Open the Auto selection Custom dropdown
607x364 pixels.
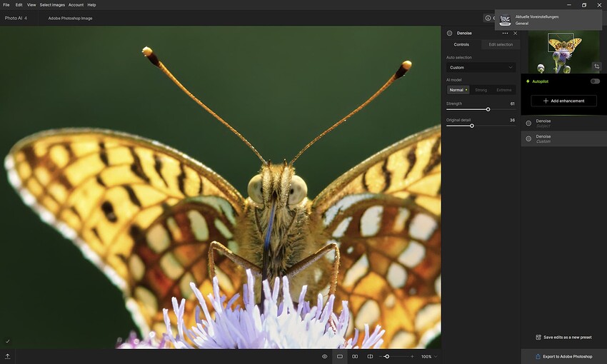point(481,67)
